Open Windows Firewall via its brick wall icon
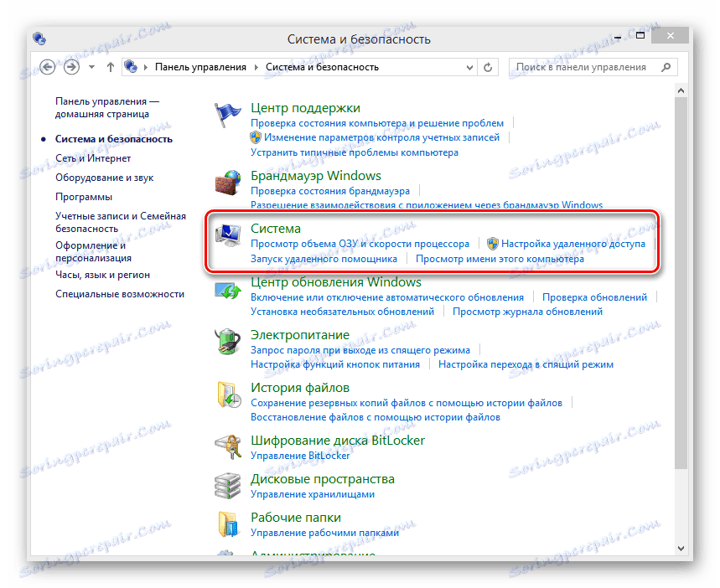The width and height of the screenshot is (720, 588). (x=227, y=183)
